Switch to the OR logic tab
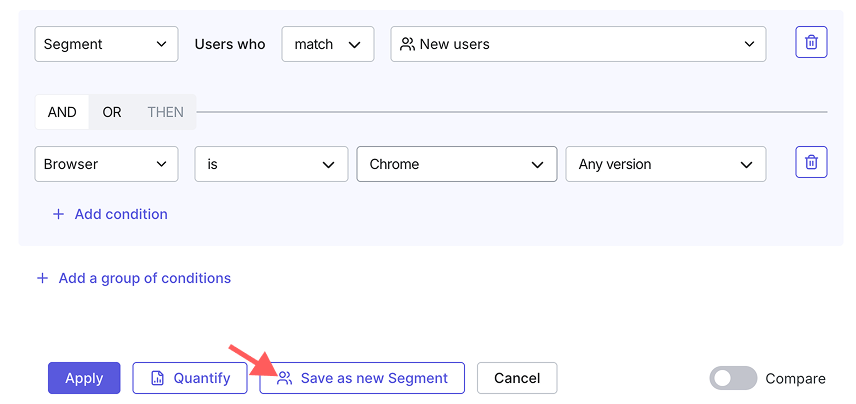The image size is (856, 404). (x=112, y=112)
